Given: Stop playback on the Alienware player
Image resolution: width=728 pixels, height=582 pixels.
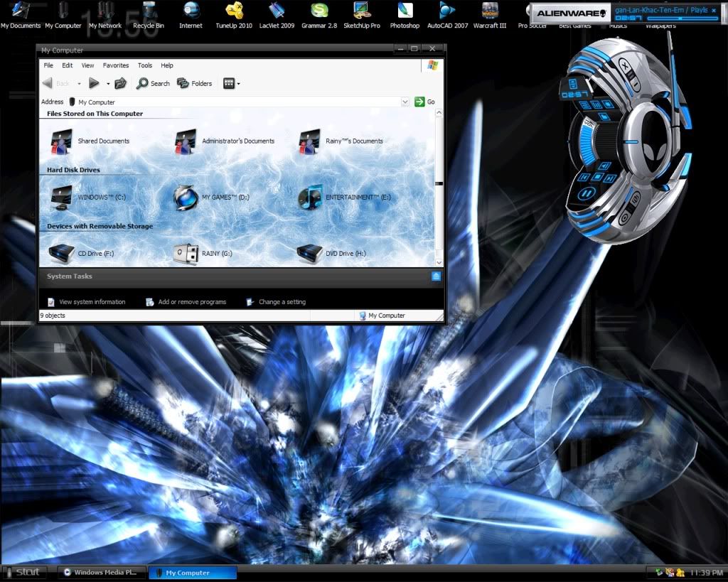Looking at the screenshot, I should point(597,177).
